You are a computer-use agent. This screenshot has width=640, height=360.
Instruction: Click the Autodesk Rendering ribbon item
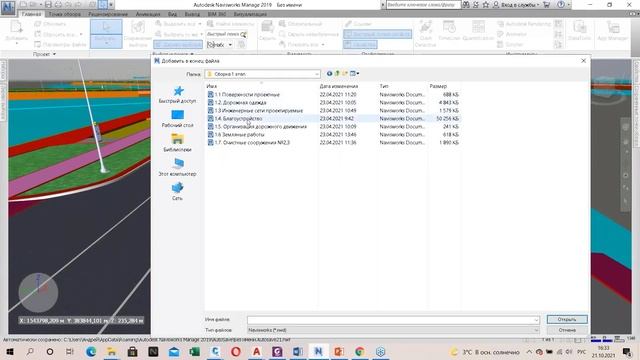coord(524,24)
